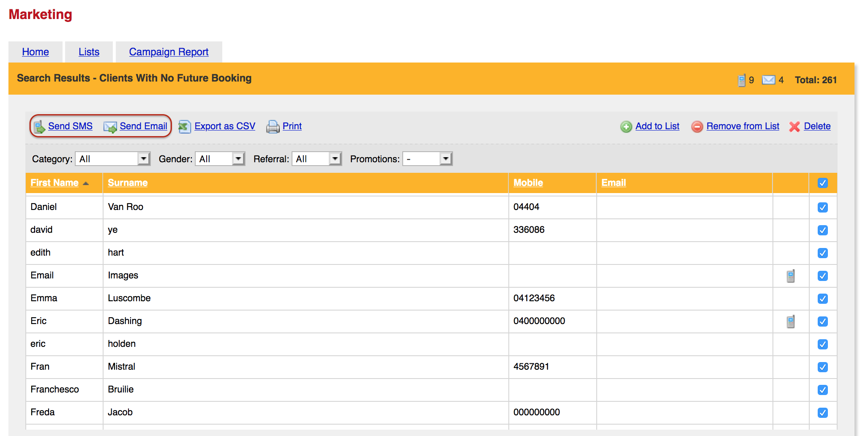This screenshot has height=436, width=868.
Task: Click the Add to List link
Action: tap(658, 126)
